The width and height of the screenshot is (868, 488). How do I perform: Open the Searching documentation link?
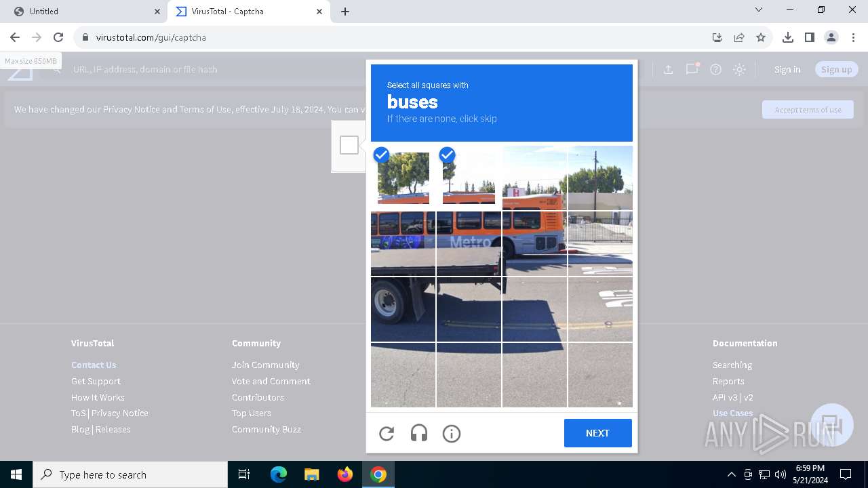[x=732, y=365]
